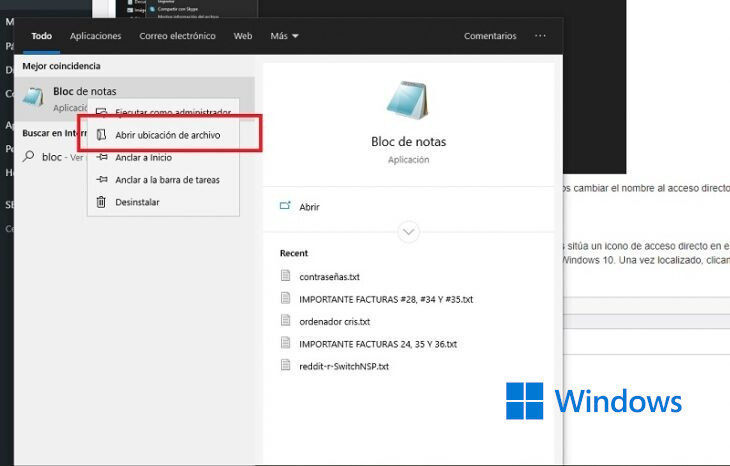
Task: Select Bloc de notas best match result
Action: (134, 99)
